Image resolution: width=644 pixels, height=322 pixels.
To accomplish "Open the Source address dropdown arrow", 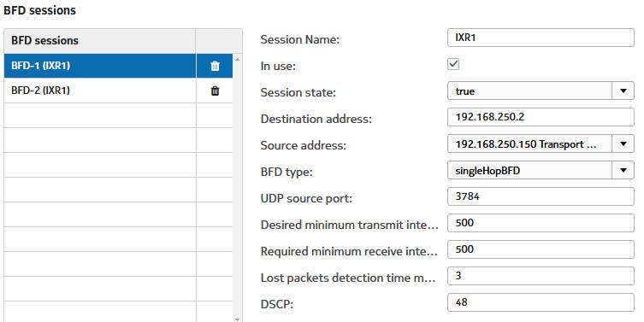I will click(x=623, y=143).
